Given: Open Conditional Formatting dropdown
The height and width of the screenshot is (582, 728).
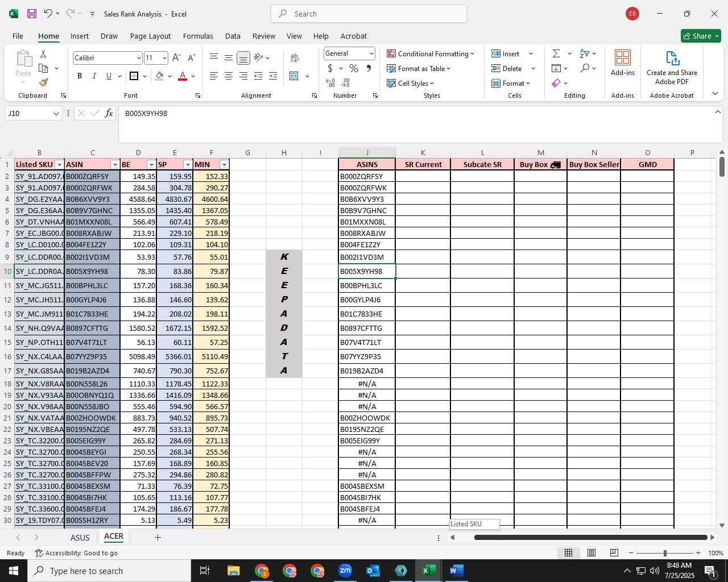Looking at the screenshot, I should pos(431,53).
